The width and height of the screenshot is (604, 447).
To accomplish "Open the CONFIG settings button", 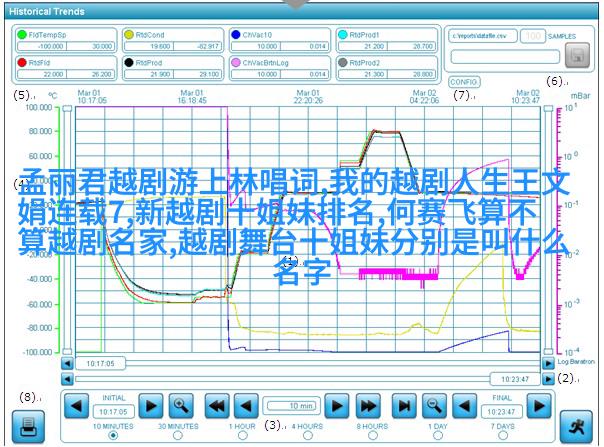I will pos(464,82).
